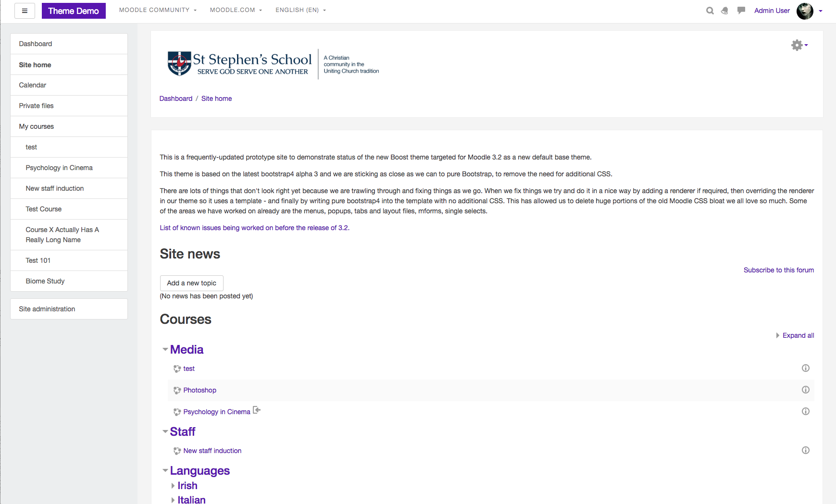The width and height of the screenshot is (836, 504).
Task: Click Subscribe to this forum
Action: click(779, 270)
